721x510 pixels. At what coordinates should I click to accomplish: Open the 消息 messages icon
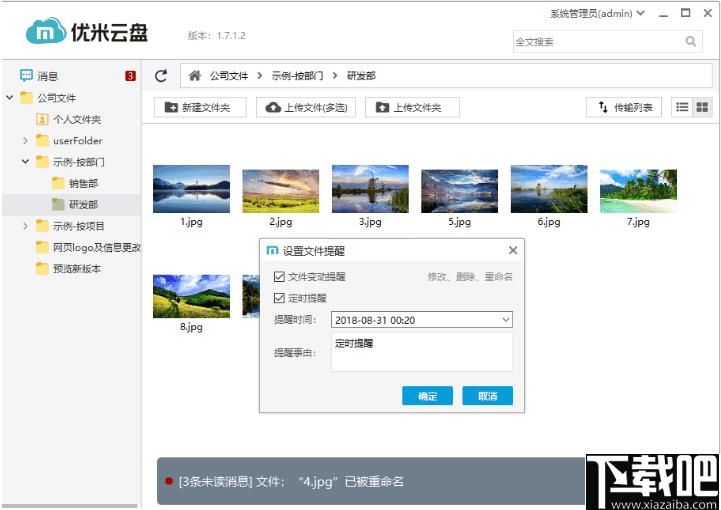tap(26, 75)
